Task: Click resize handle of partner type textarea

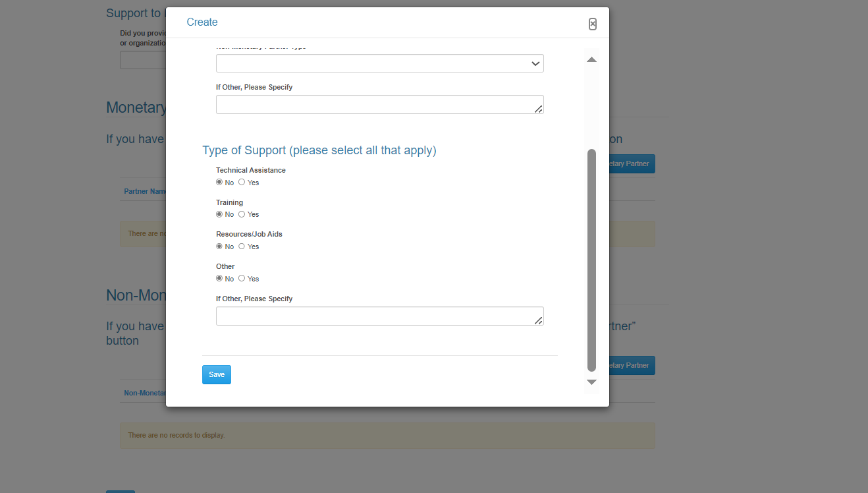Action: point(539,109)
